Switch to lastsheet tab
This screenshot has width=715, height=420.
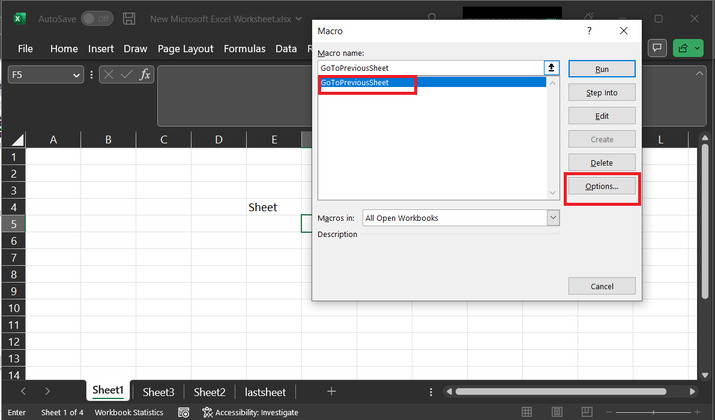tap(265, 392)
